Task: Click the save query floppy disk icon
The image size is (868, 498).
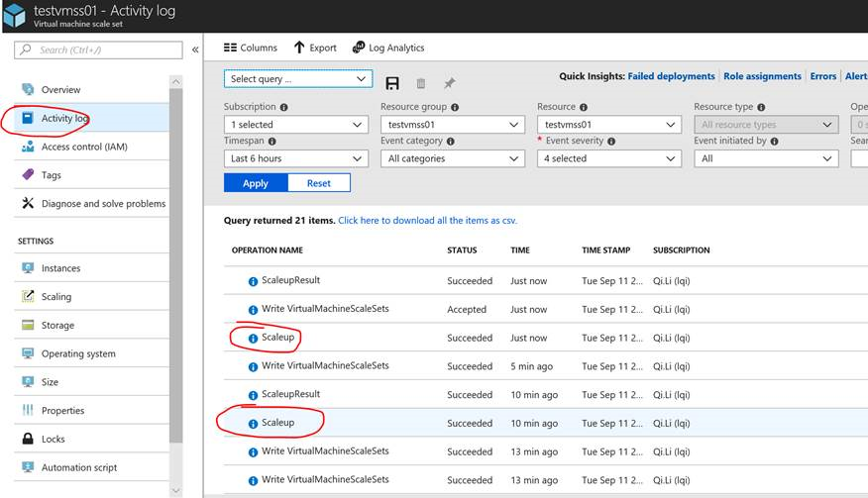Action: [x=392, y=83]
